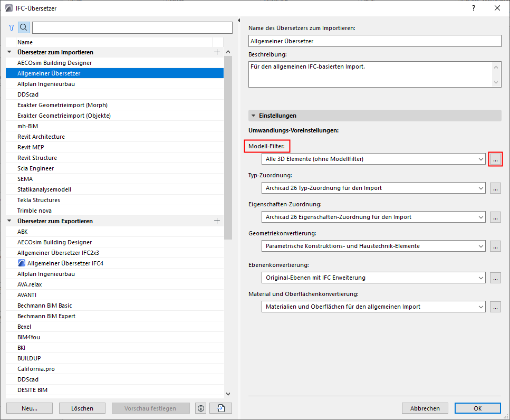Open Geometriekonvertierung options ellipsis button

point(495,246)
